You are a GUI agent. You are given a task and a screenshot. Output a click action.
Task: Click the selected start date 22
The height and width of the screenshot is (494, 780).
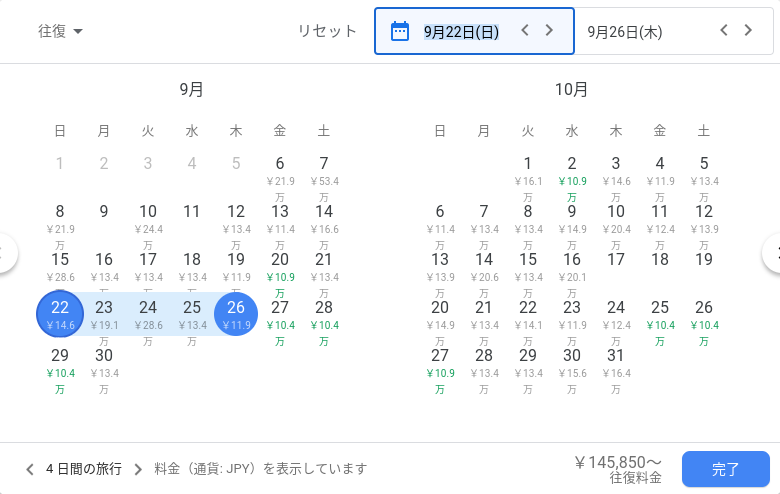60,314
